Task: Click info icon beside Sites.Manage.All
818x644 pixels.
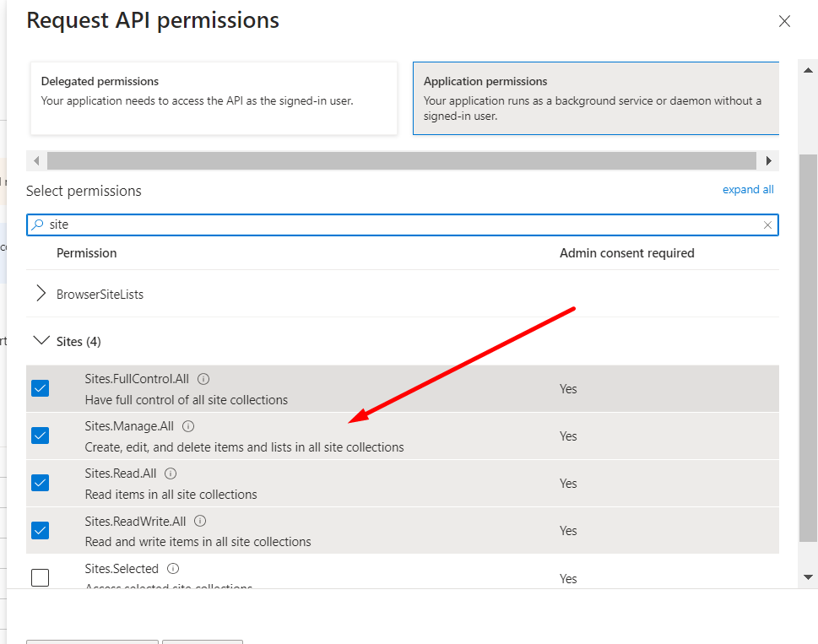Action: tap(188, 426)
